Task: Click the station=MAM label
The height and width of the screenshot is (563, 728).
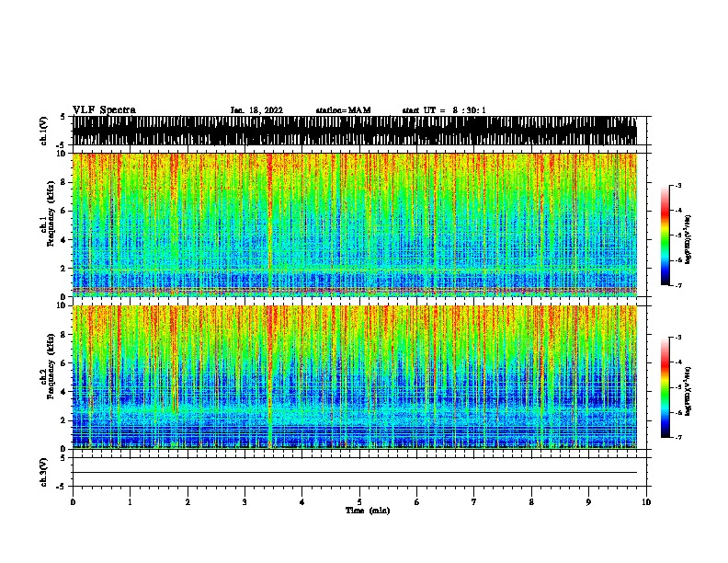Action: tap(343, 110)
